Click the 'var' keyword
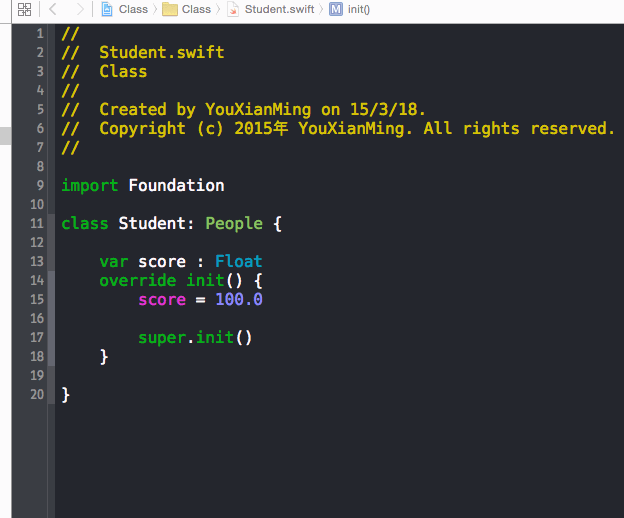The image size is (624, 518). pos(114,262)
